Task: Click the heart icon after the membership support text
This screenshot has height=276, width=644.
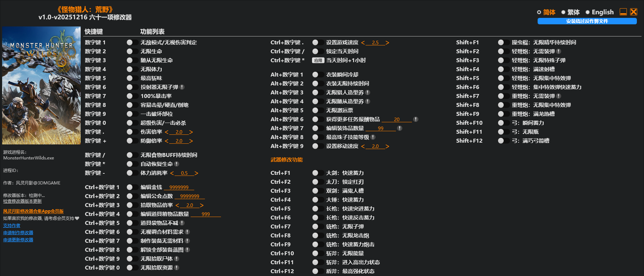Action: pyautogui.click(x=77, y=218)
